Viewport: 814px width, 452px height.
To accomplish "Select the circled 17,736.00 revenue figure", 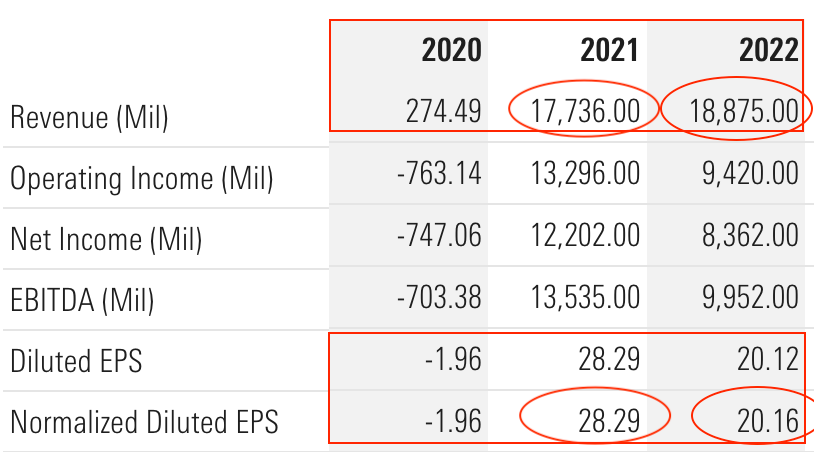I will coord(583,111).
